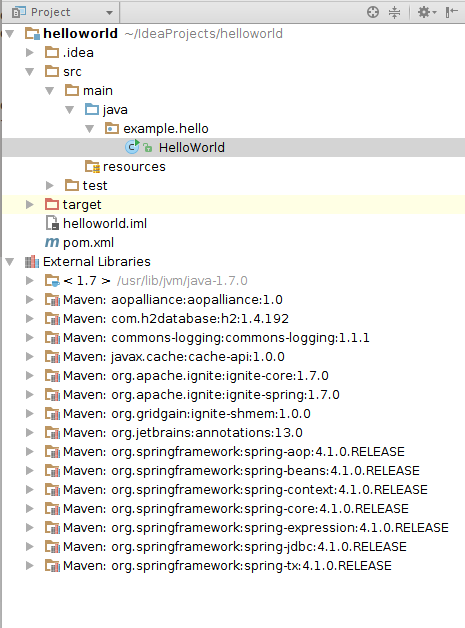
Task: Click the External Libraries icon
Action: (32, 262)
